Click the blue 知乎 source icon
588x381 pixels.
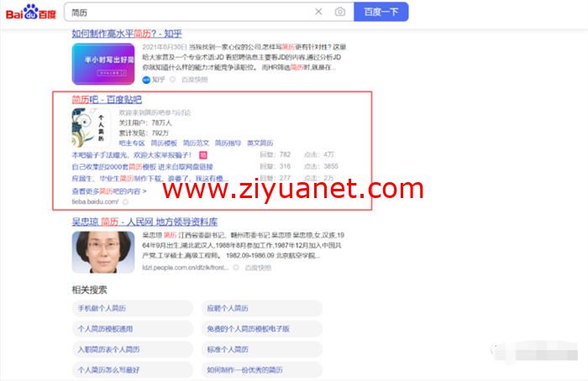146,80
